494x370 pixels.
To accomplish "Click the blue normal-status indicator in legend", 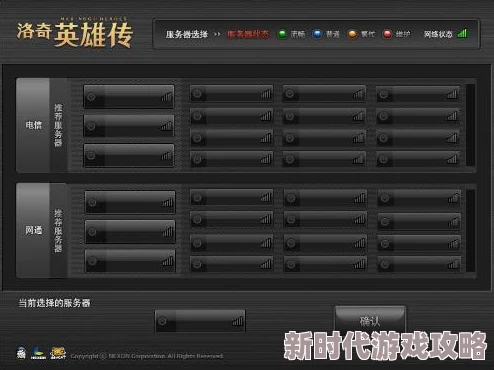I will pyautogui.click(x=317, y=34).
